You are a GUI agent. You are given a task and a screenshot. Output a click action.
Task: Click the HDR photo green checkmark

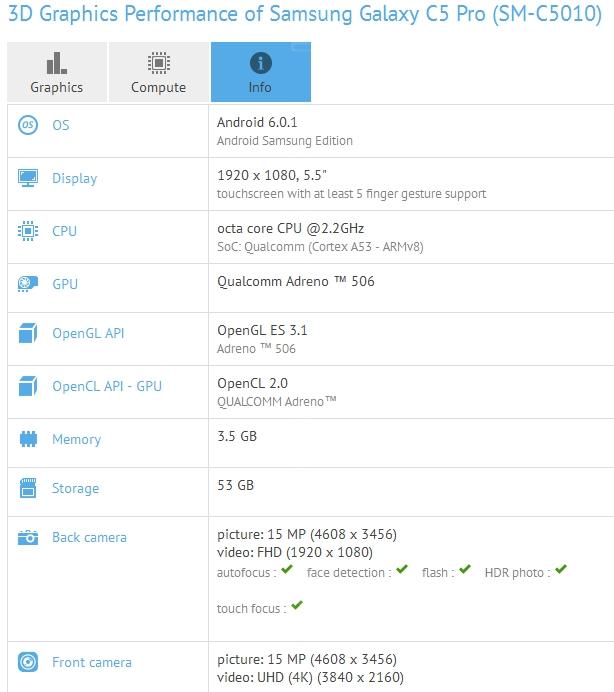click(x=561, y=569)
